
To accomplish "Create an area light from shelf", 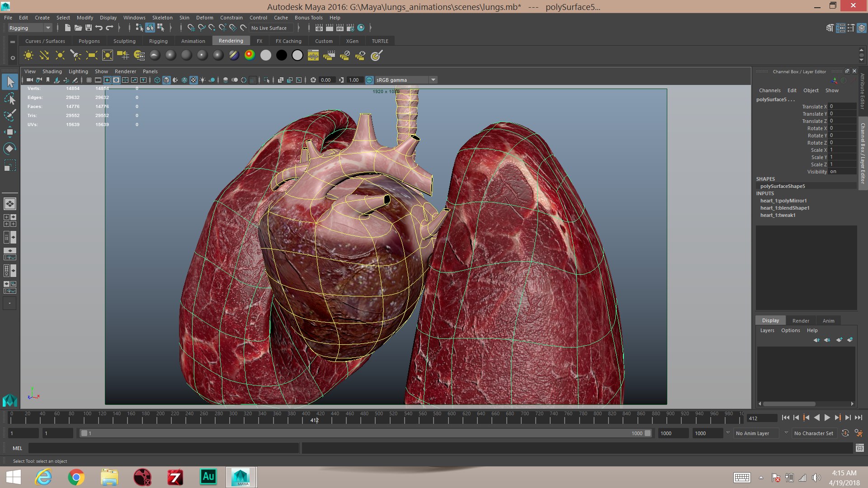I will coord(91,55).
